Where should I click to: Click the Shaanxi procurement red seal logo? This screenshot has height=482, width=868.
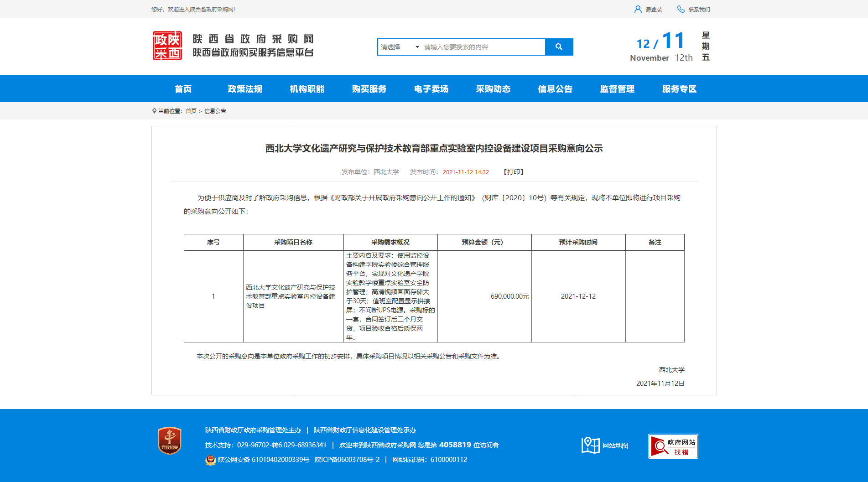(167, 46)
